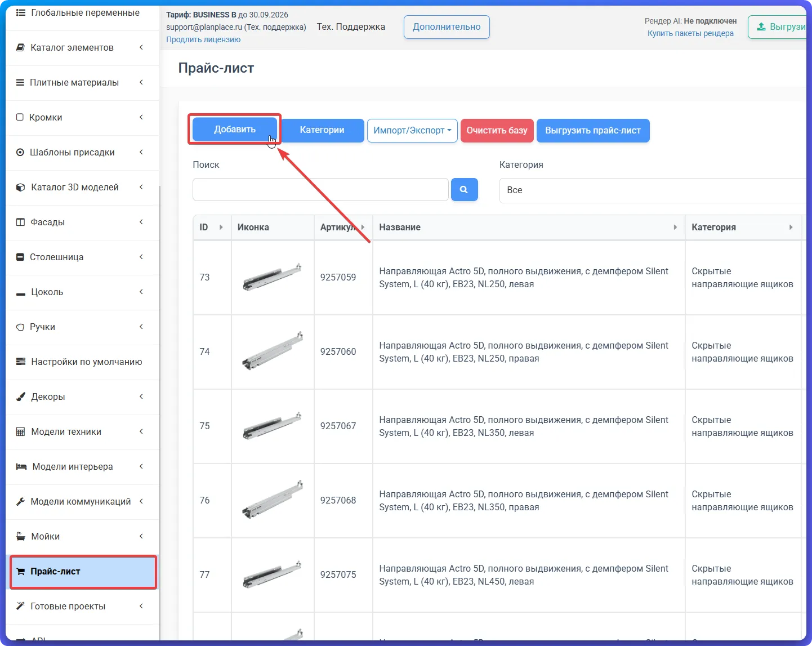Click the Каталог 3D моделей cube icon

21,187
